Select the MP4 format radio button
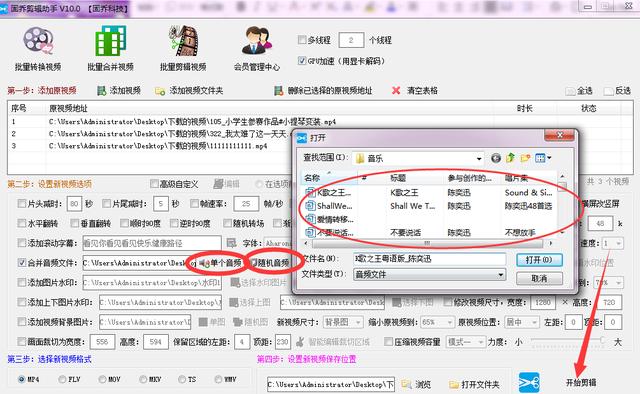 click(x=22, y=379)
